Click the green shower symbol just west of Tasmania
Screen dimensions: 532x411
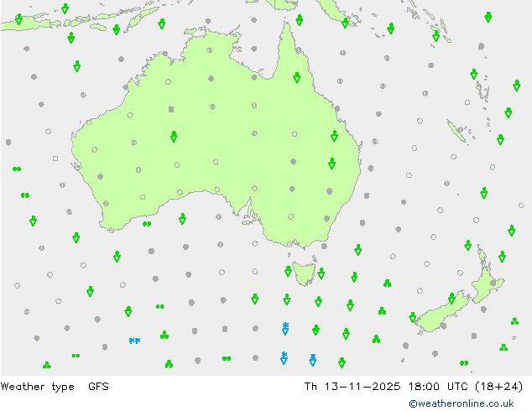point(288,271)
